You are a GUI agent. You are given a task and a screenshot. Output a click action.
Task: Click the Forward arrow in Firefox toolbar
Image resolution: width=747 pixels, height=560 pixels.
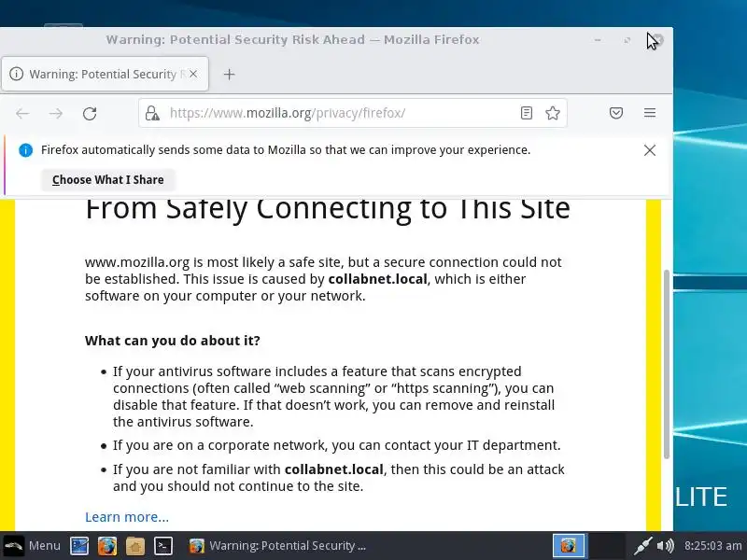(56, 113)
